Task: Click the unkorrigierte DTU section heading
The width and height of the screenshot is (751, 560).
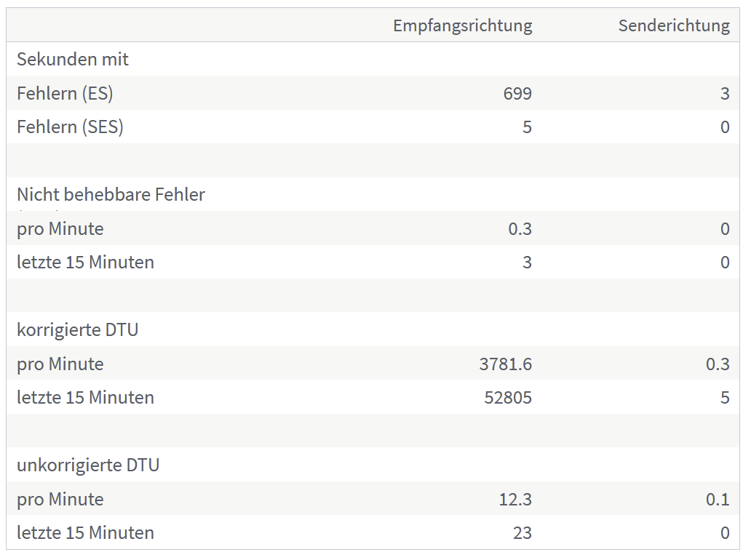Action: pos(88,465)
